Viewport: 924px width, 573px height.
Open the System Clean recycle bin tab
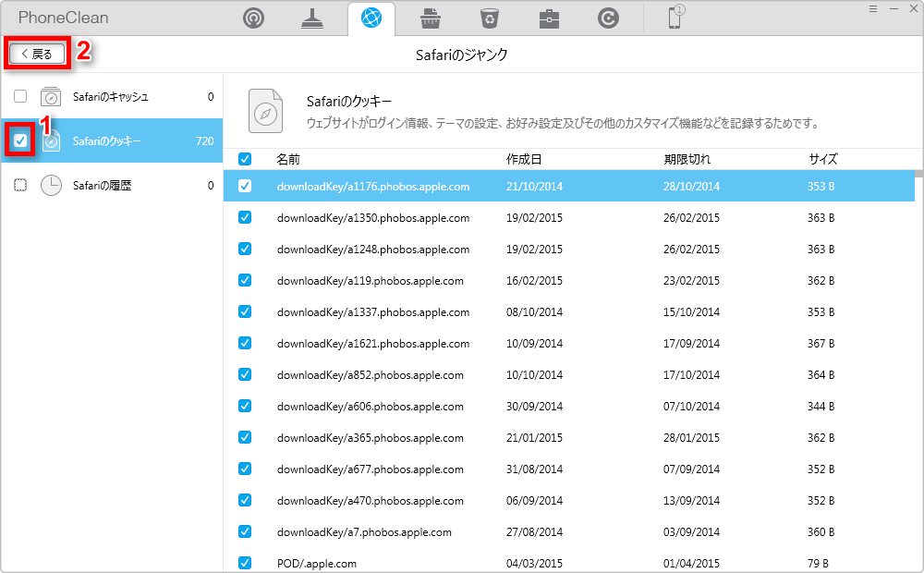[489, 18]
